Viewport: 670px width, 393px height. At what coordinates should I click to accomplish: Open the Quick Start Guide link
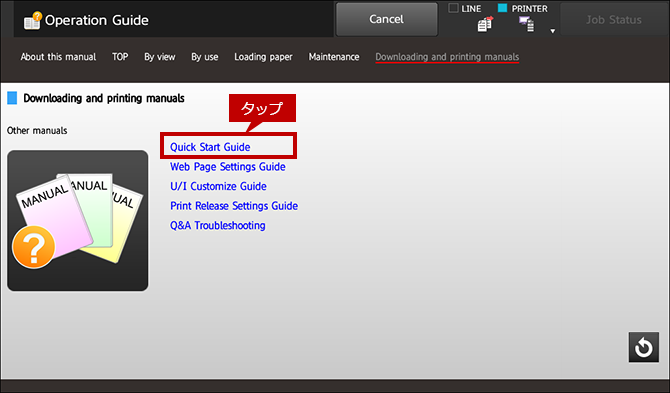(x=210, y=147)
